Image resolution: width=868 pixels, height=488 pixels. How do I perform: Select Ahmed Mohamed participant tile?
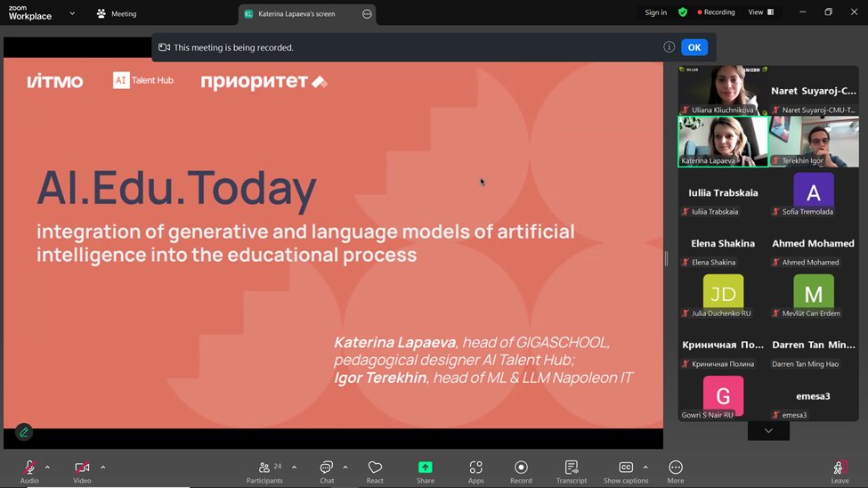[x=814, y=243]
